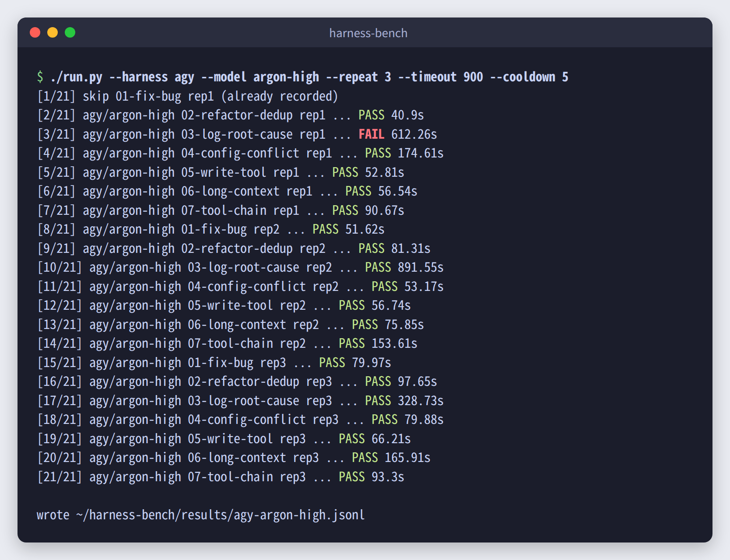Click the '--cooldown 5' argument
The image size is (730, 560).
529,77
